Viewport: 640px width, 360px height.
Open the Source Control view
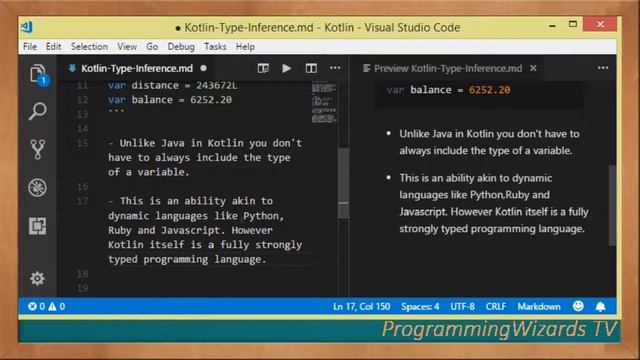(38, 149)
